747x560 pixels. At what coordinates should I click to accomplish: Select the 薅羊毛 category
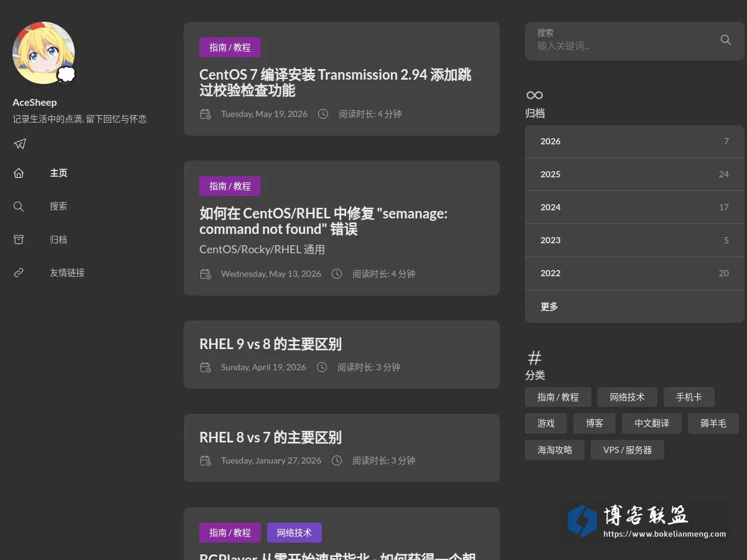pyautogui.click(x=713, y=423)
